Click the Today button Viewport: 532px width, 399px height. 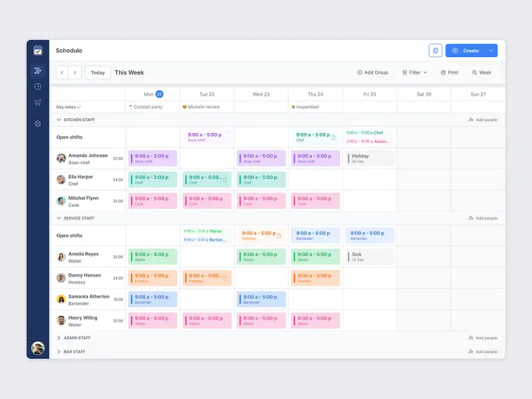[98, 72]
